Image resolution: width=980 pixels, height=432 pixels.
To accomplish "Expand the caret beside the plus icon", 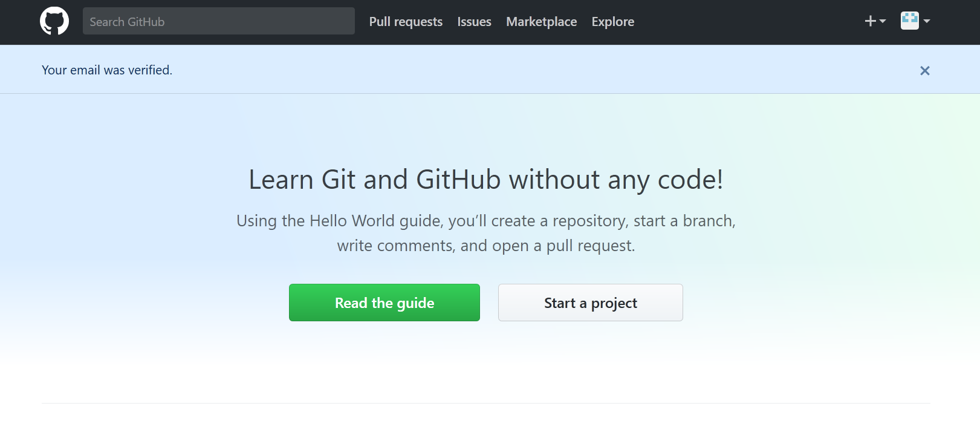I will [x=883, y=21].
